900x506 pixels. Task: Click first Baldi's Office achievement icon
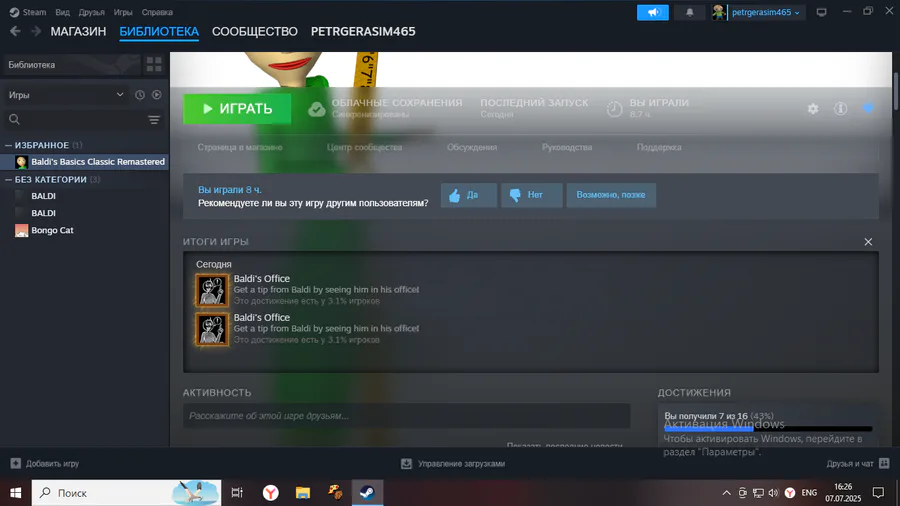point(212,290)
